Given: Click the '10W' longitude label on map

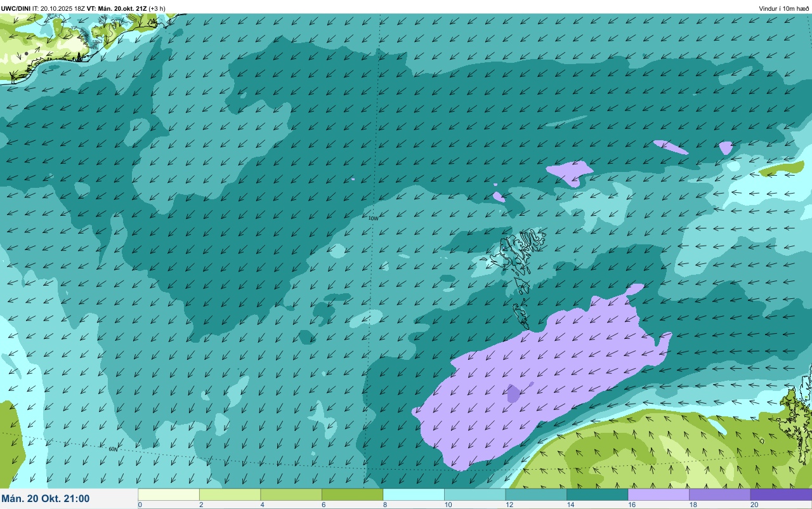Looking at the screenshot, I should coord(373,218).
